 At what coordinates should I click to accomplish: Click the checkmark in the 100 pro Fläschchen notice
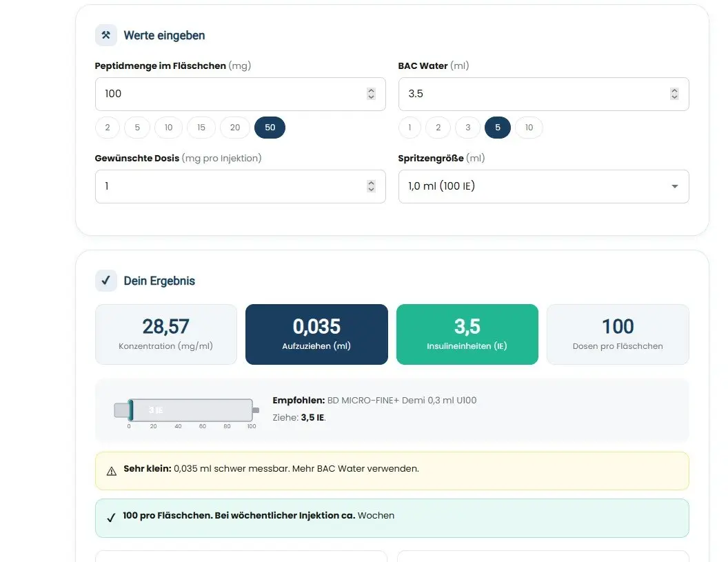[x=111, y=517]
